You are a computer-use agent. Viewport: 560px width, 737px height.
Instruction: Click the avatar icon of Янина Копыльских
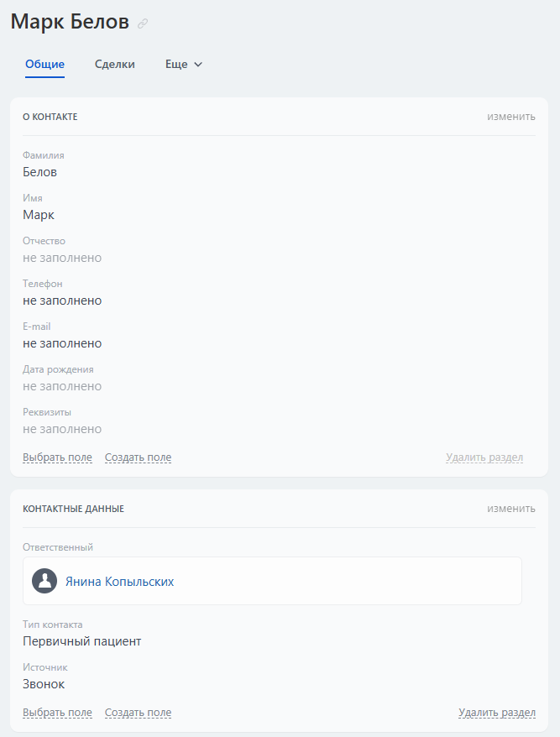(44, 581)
